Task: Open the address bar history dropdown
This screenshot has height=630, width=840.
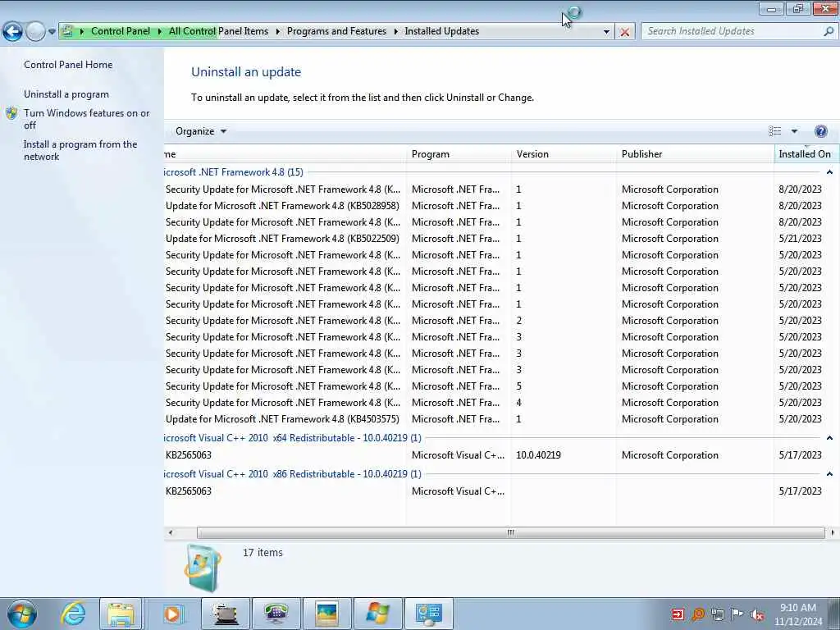Action: point(606,32)
